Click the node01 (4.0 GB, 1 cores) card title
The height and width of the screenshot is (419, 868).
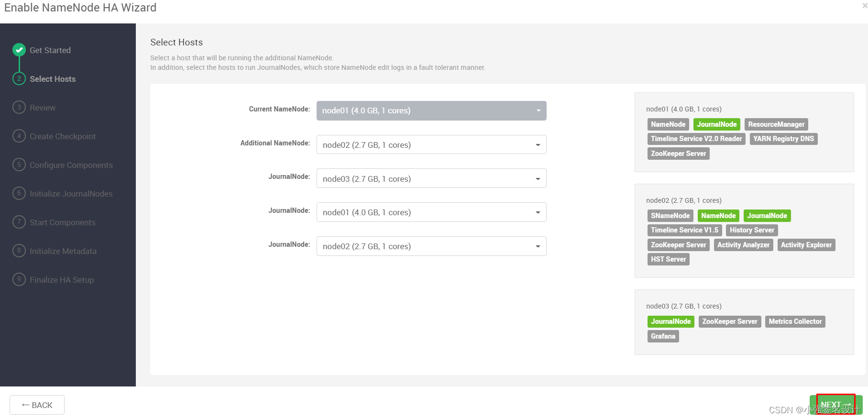tap(684, 109)
